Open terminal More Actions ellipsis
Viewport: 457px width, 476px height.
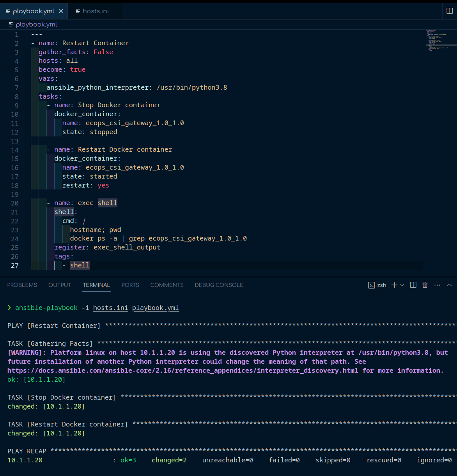tap(437, 285)
